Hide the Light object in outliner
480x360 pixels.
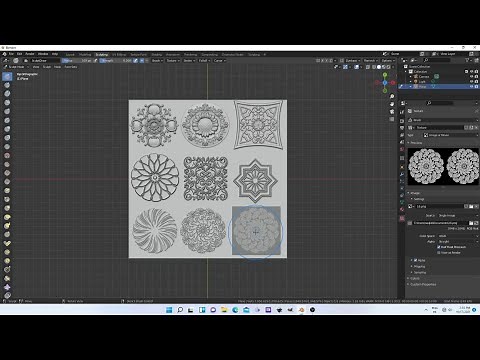471,82
